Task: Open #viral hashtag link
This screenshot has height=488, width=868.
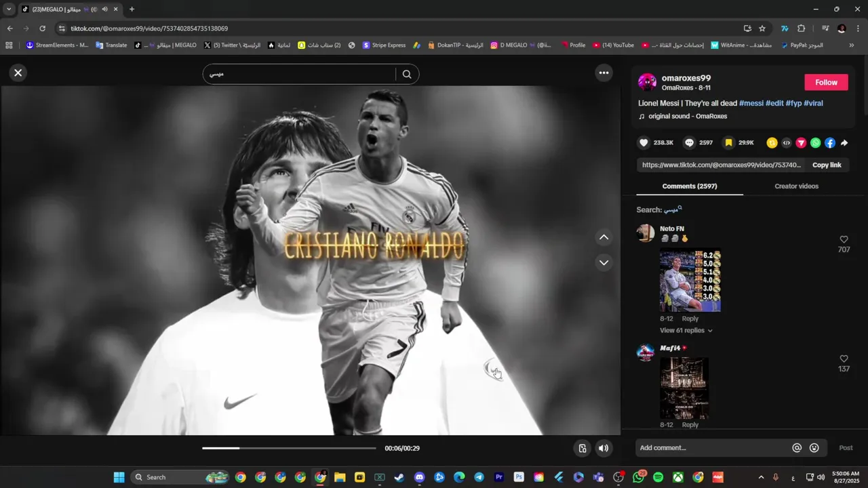Action: coord(813,103)
